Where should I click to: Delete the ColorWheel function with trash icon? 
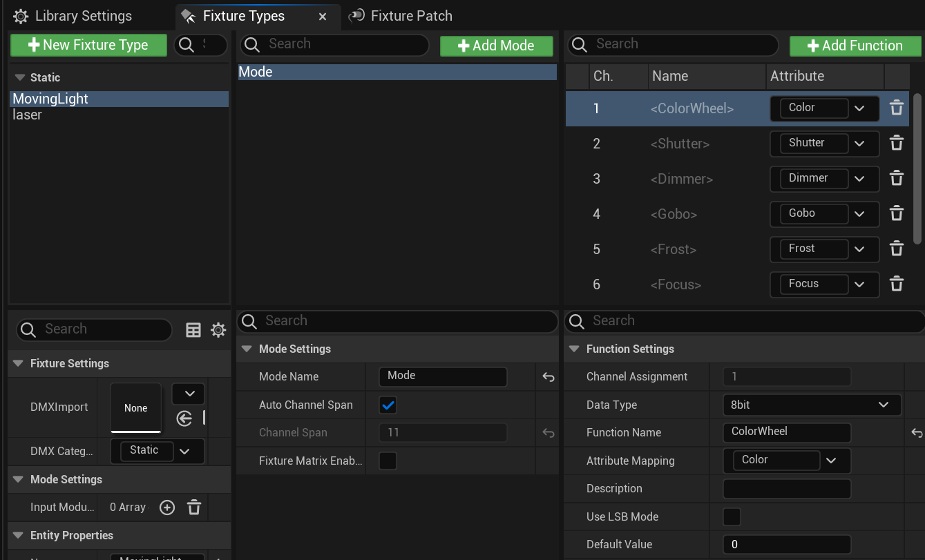click(x=896, y=108)
